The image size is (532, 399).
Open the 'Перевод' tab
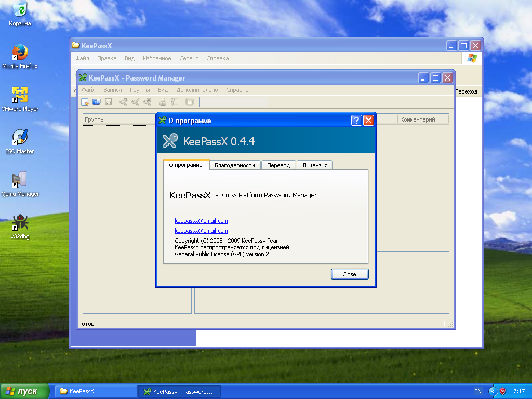[x=278, y=165]
